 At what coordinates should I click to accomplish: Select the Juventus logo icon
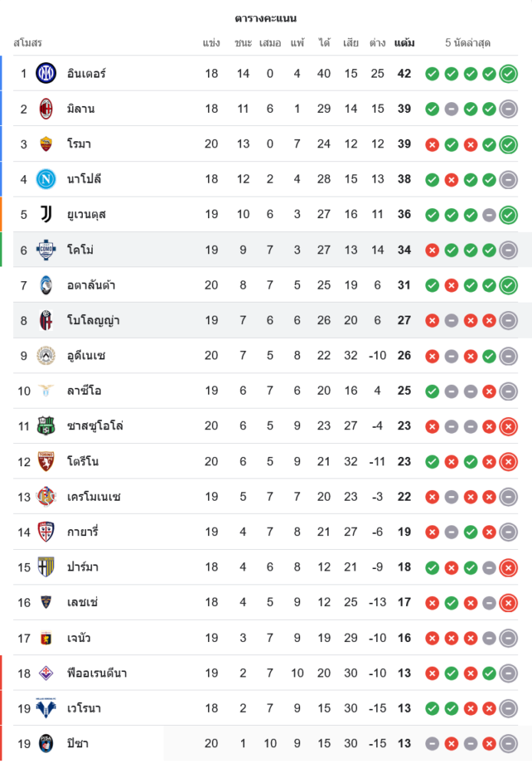point(46,214)
